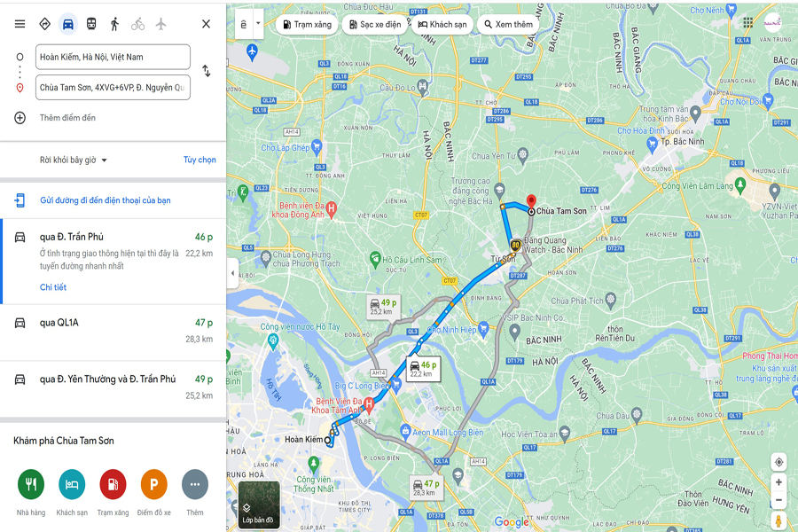This screenshot has width=798, height=532.
Task: Center the map on your location
Action: [x=778, y=462]
